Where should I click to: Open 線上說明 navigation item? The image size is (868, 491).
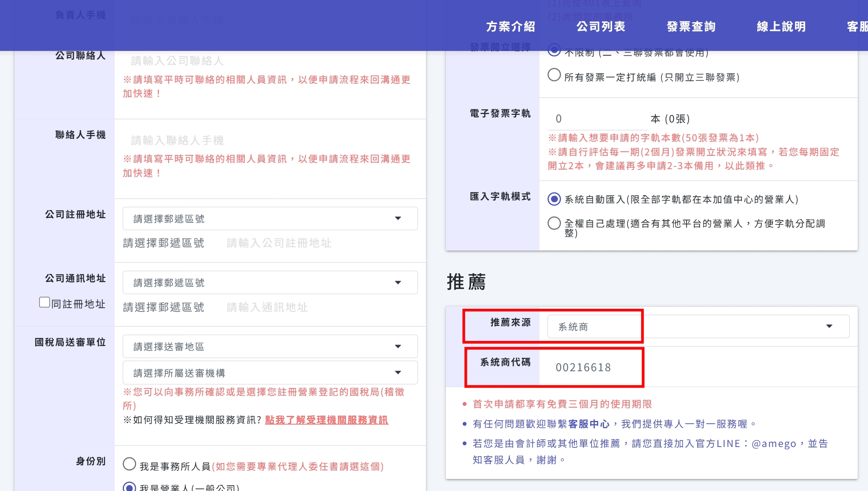pyautogui.click(x=781, y=26)
